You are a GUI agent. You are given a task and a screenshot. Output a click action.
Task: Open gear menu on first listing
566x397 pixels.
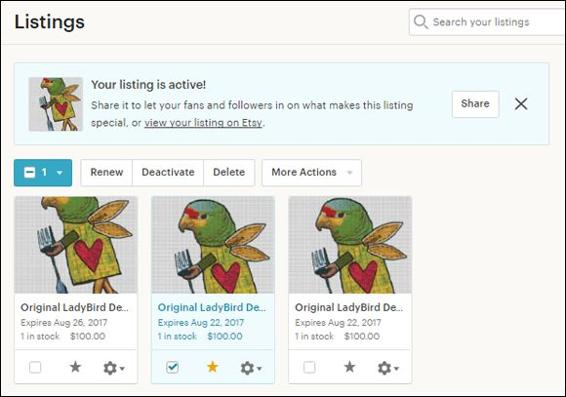[114, 368]
